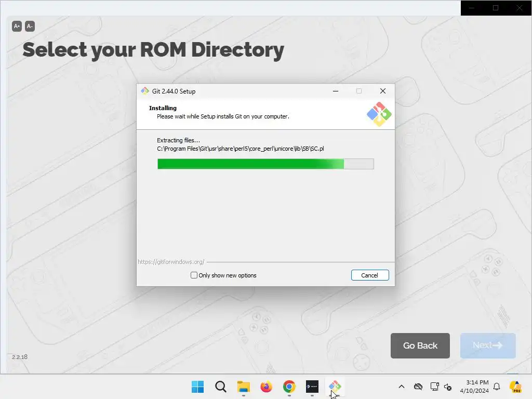Click Go Back in EmuDeck
This screenshot has width=532, height=399.
420,345
